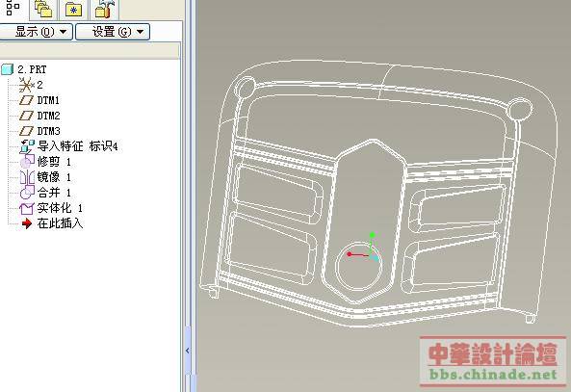This screenshot has height=392, width=571.
Task: Open the 显示 dropdown menu
Action: click(x=36, y=32)
